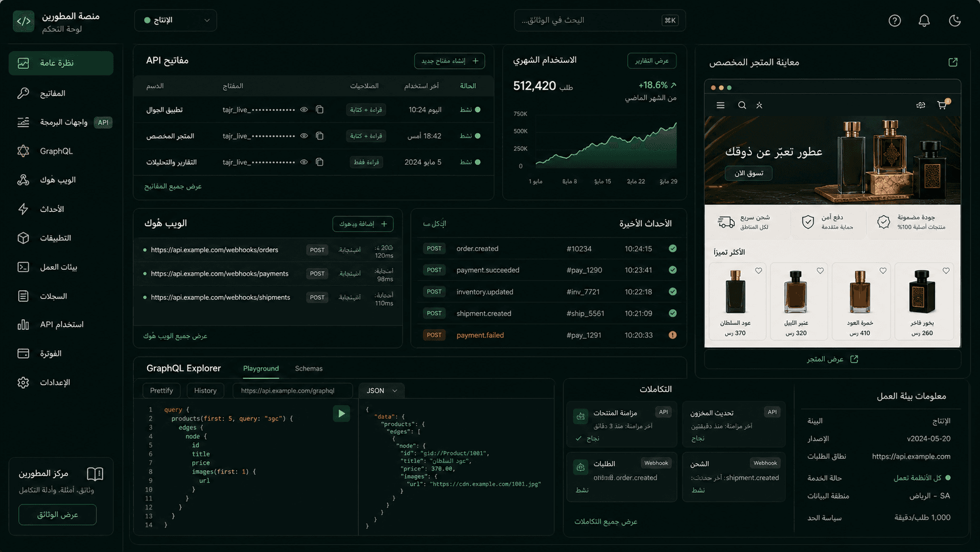The width and height of the screenshot is (980, 552).
Task: Favorite the عود السلطان product heart
Action: click(x=758, y=271)
